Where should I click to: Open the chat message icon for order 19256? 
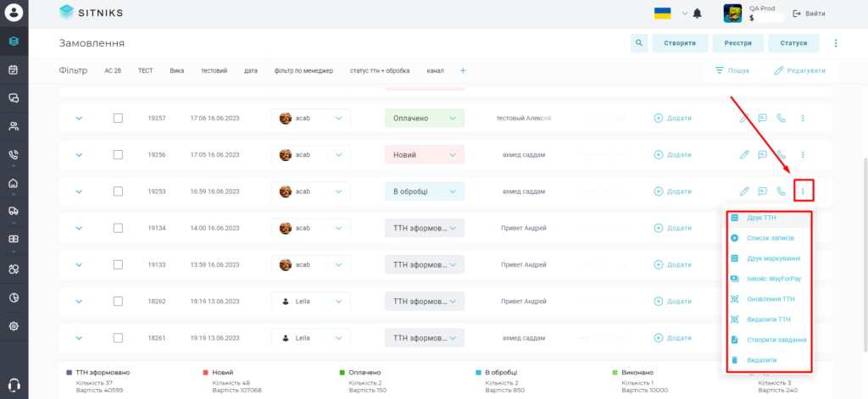coord(762,155)
